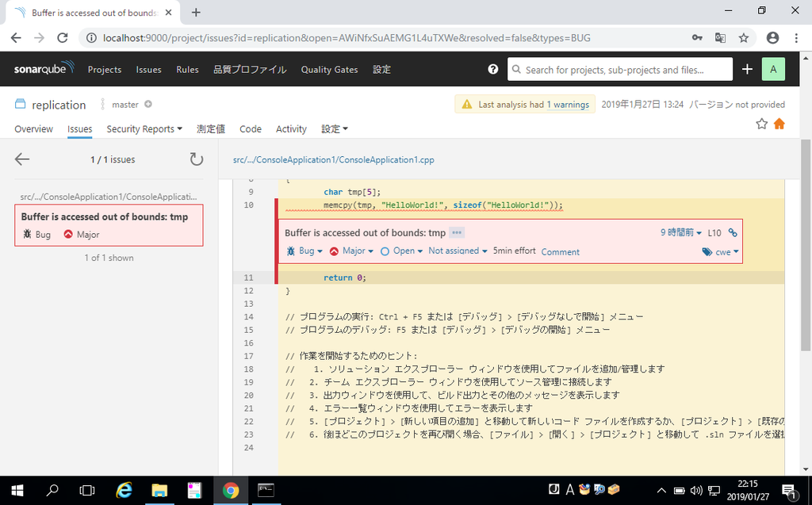The height and width of the screenshot is (505, 812).
Task: Open the Bug type dropdown
Action: (x=305, y=251)
